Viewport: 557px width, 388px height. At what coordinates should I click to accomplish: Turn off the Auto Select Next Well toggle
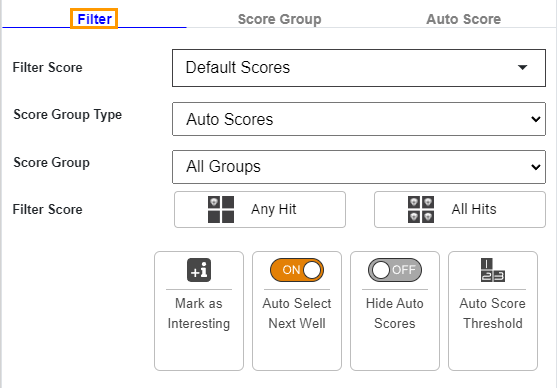tap(297, 270)
